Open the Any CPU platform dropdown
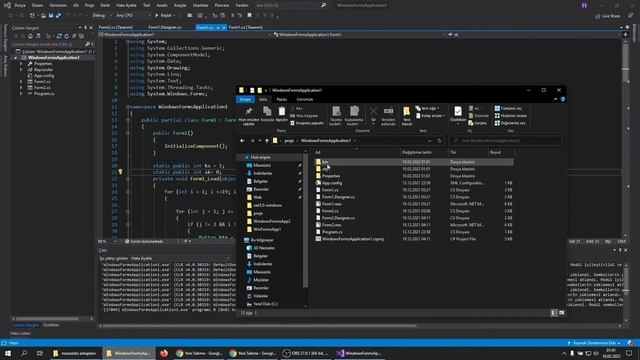 [x=133, y=16]
